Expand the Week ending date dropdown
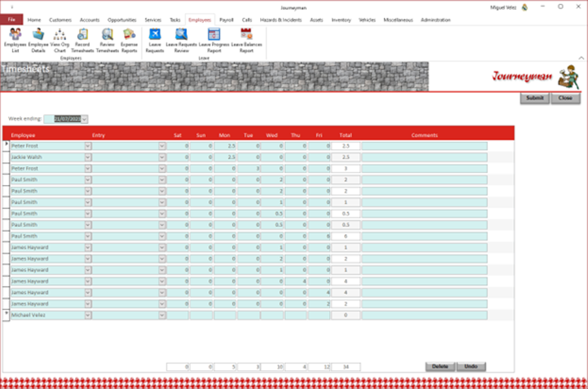 [84, 119]
